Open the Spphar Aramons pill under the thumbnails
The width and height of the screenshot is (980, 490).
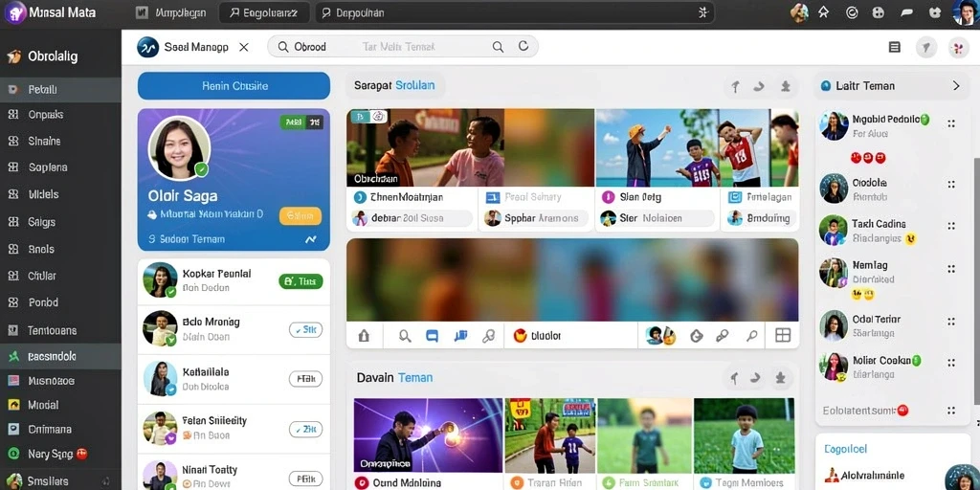point(536,218)
